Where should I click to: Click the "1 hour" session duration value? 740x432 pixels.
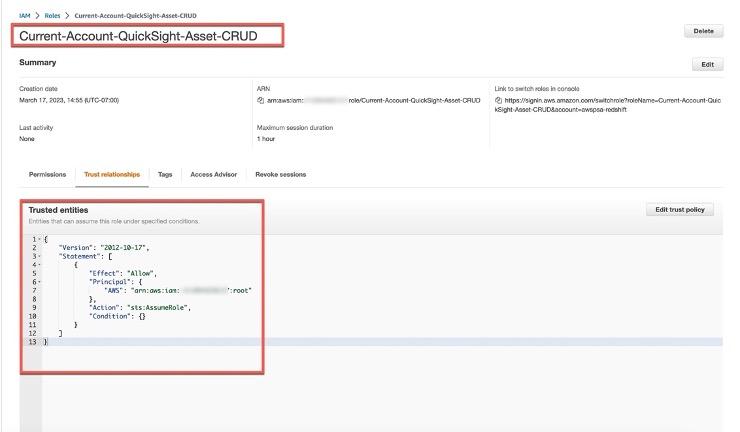click(266, 139)
